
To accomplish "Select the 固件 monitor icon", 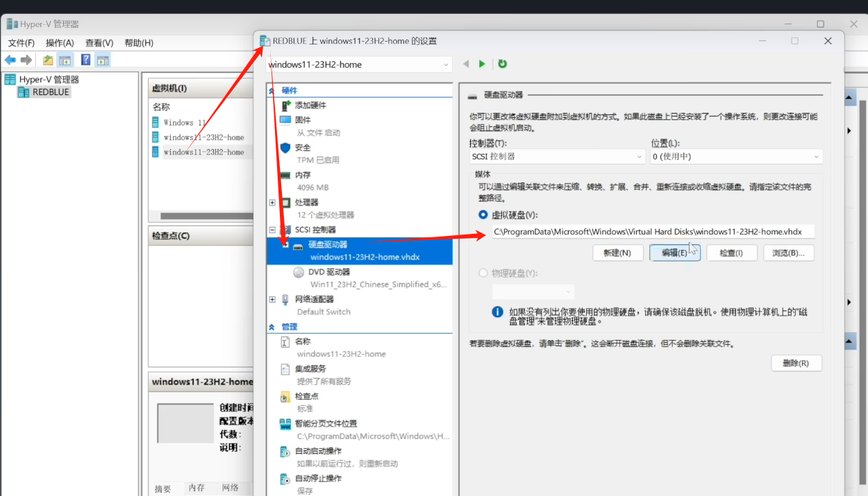I will click(x=285, y=119).
